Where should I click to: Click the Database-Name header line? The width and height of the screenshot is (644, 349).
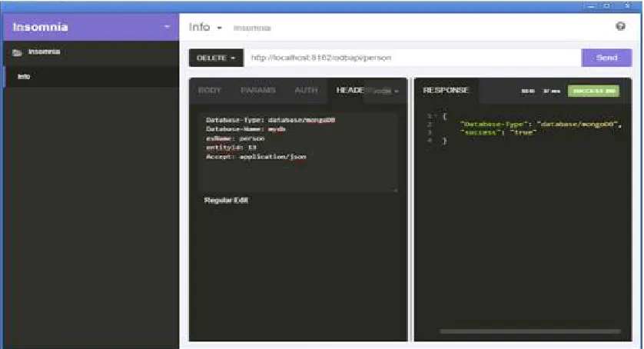click(x=246, y=129)
